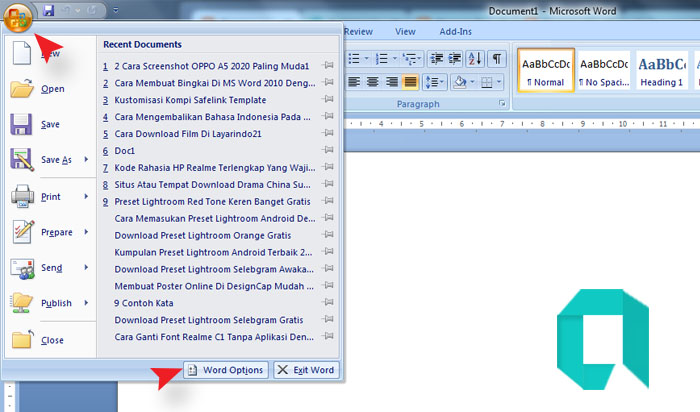The image size is (700, 412).
Task: Open recent Download Preset Lightroom Selebgram Gratis
Action: click(209, 320)
